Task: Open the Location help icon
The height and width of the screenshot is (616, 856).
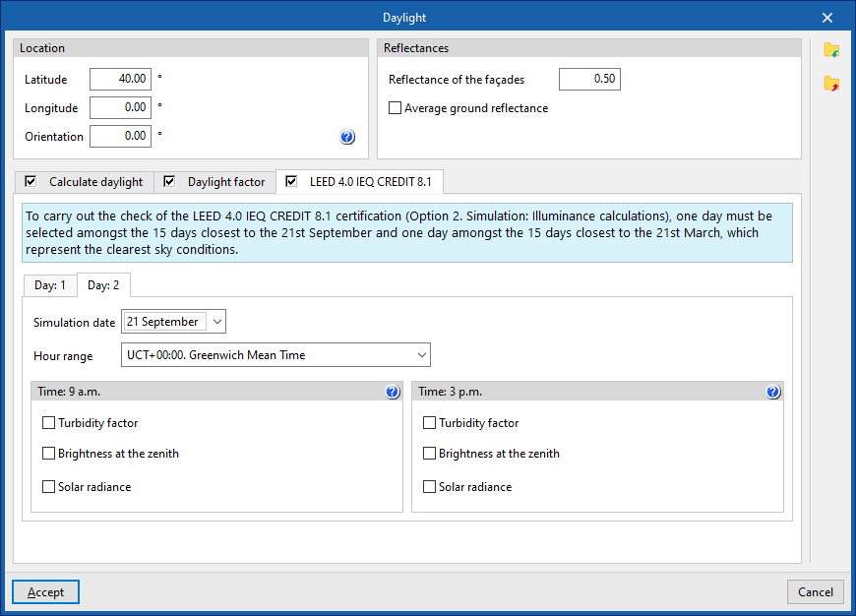Action: (x=347, y=137)
